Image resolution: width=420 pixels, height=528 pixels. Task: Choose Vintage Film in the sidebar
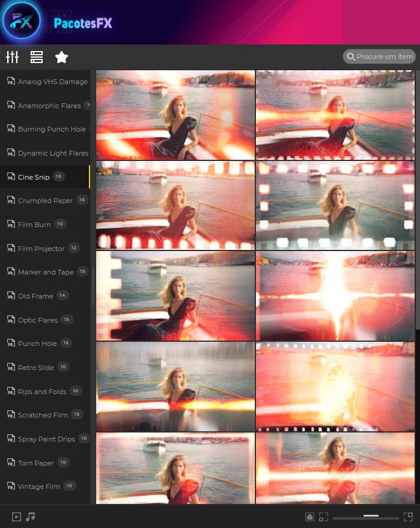click(x=38, y=487)
